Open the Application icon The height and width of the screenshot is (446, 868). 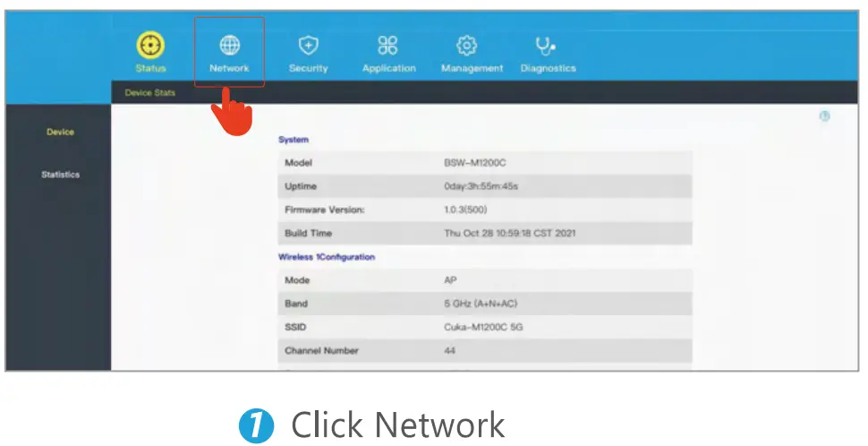click(x=387, y=45)
